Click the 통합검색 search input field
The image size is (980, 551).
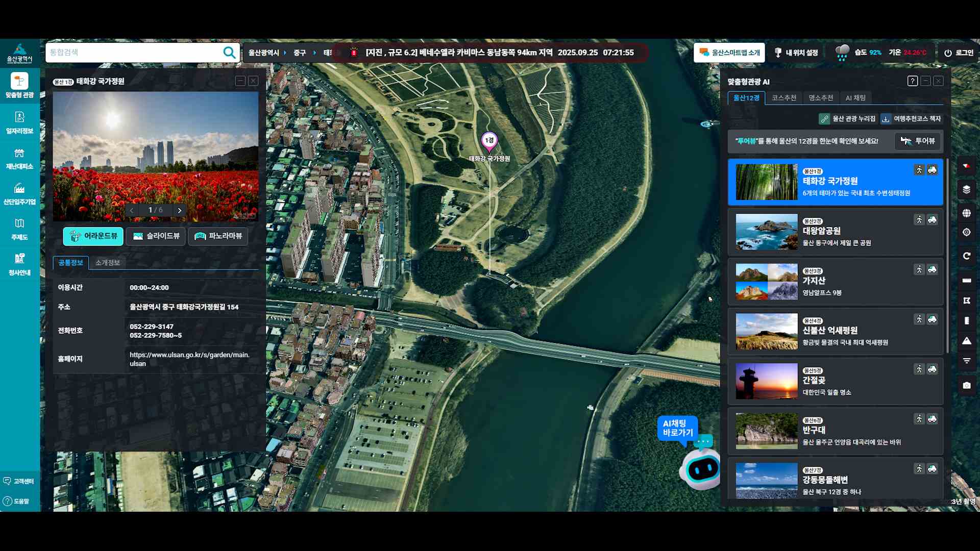pyautogui.click(x=133, y=53)
